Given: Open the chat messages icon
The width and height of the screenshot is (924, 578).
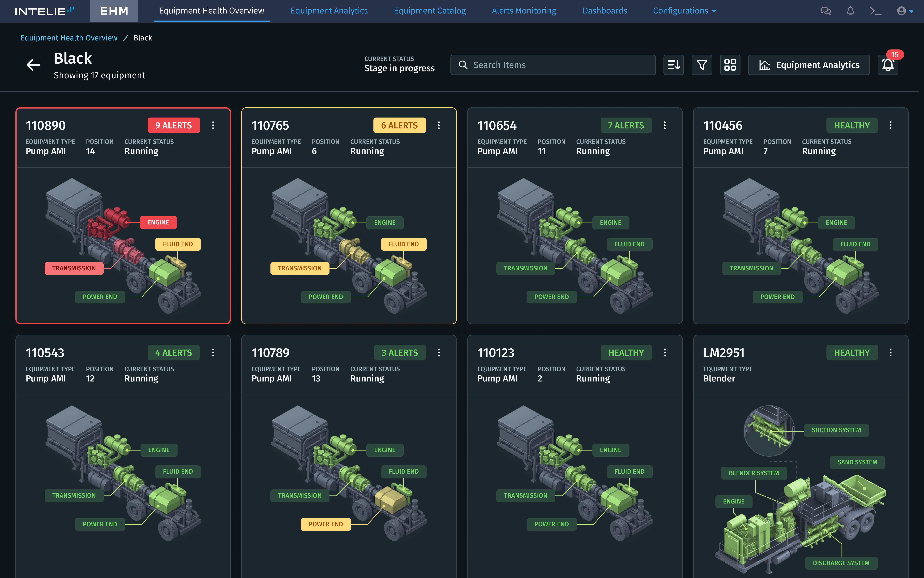Looking at the screenshot, I should tap(826, 11).
